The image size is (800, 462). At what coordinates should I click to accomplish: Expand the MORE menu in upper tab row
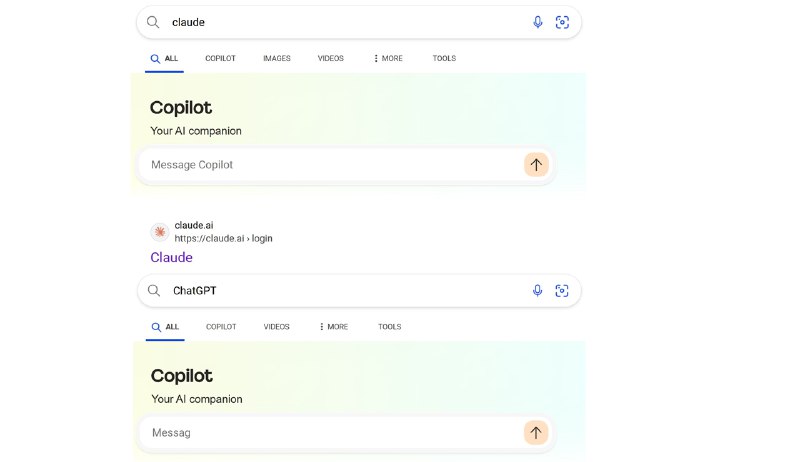click(x=388, y=58)
